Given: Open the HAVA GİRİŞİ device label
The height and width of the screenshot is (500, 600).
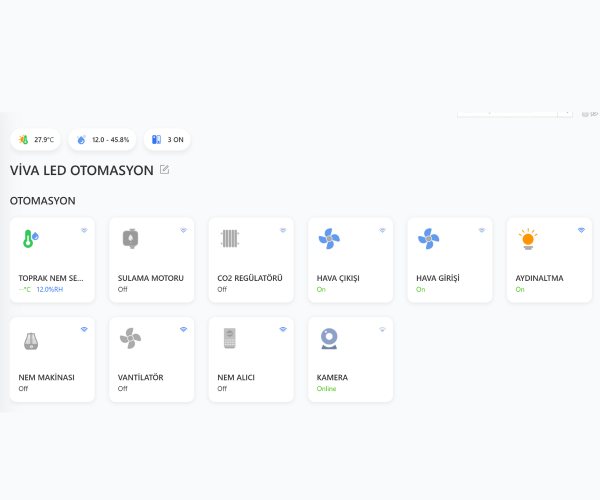Looking at the screenshot, I should [x=438, y=278].
